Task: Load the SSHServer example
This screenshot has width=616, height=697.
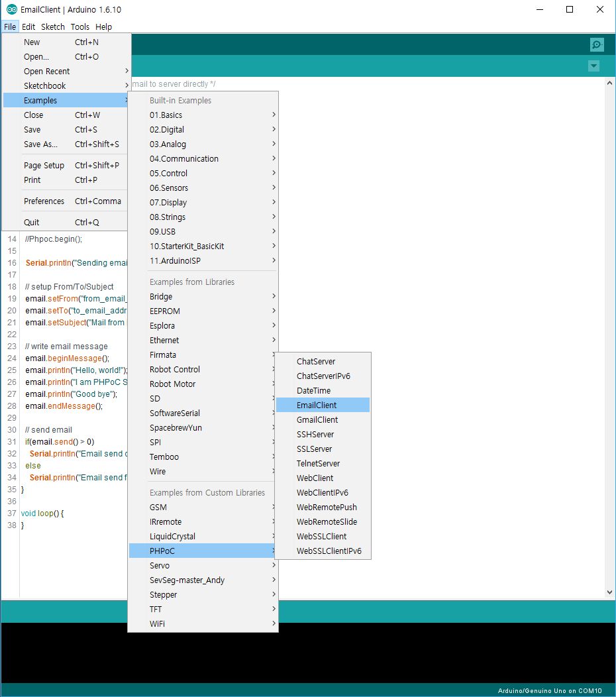Action: [x=323, y=434]
